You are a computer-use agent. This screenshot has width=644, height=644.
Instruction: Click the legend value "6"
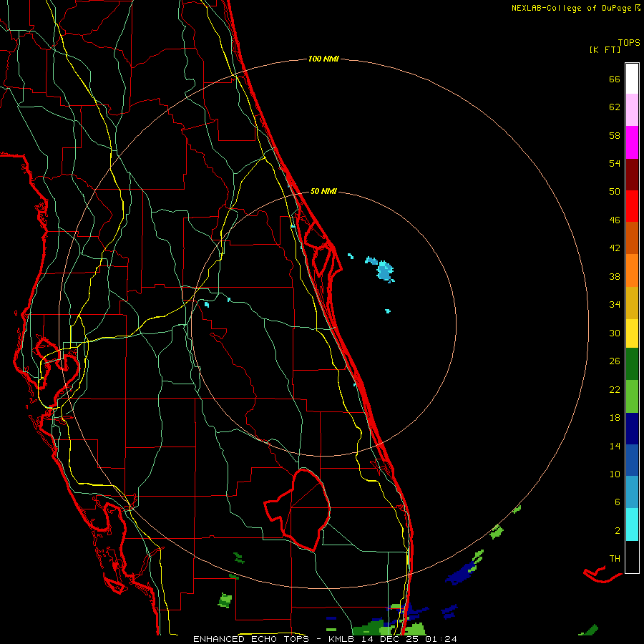coord(617,502)
